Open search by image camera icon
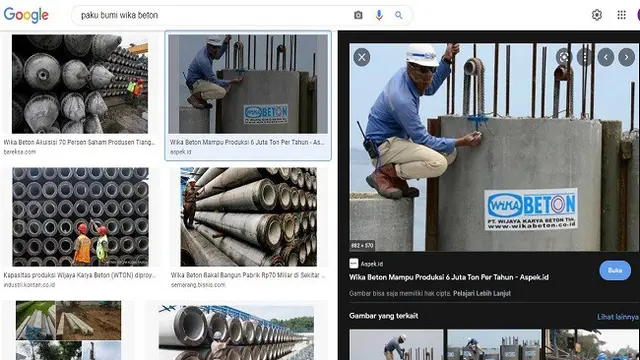The image size is (640, 360). [x=358, y=15]
